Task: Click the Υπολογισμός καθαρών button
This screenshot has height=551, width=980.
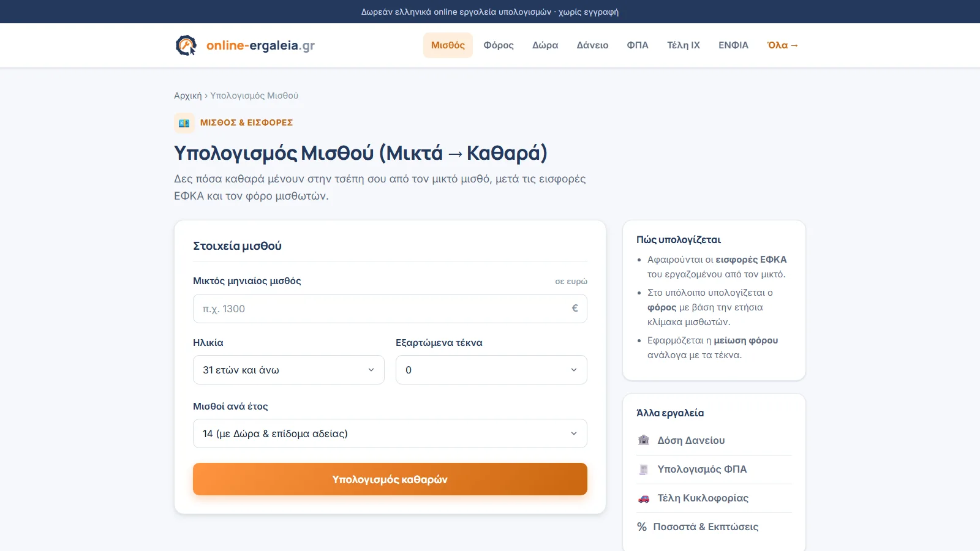Action: 390,479
